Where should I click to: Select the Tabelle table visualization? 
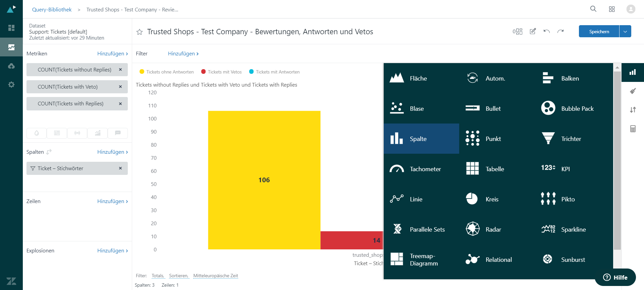coord(497,169)
